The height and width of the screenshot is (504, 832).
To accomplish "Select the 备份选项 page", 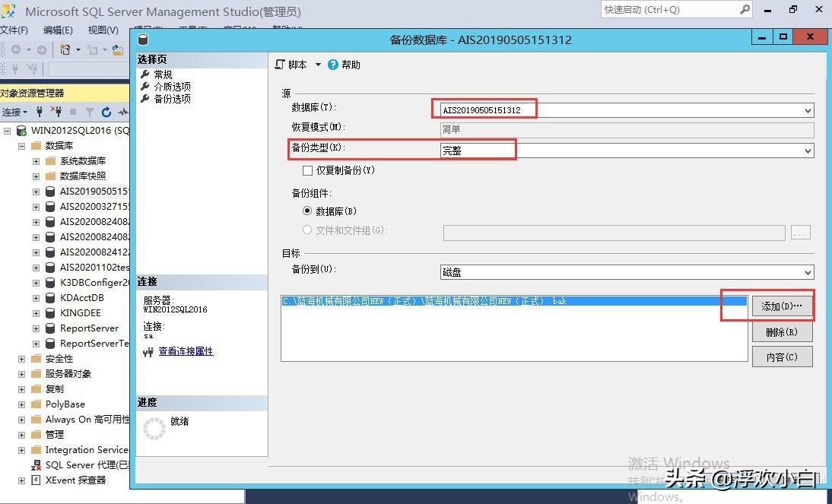I will pyautogui.click(x=173, y=99).
